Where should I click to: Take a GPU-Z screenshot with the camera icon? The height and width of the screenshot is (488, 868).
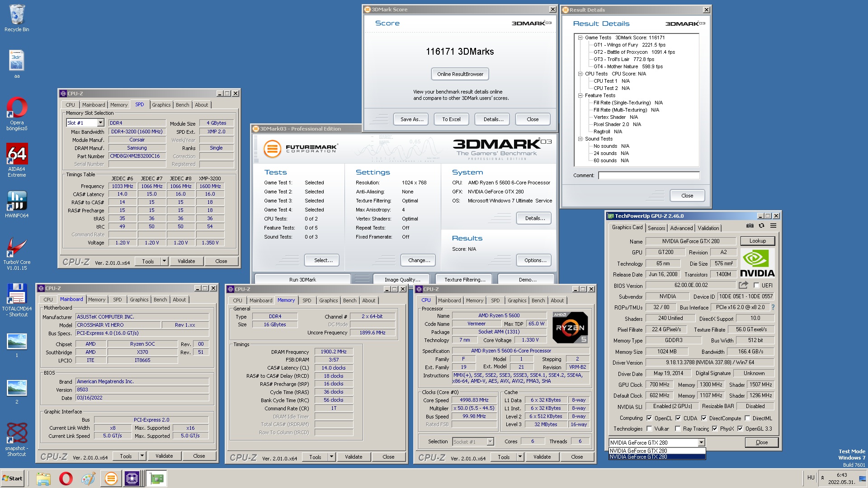pos(750,225)
